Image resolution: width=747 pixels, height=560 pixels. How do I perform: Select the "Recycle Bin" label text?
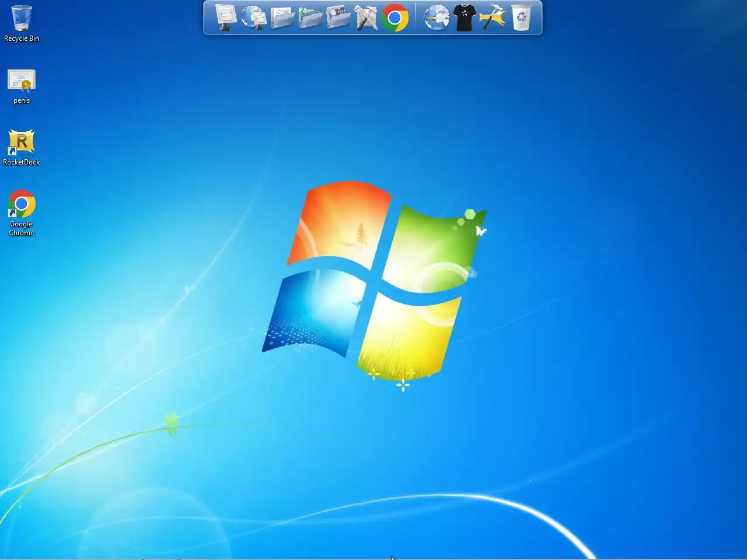(22, 38)
